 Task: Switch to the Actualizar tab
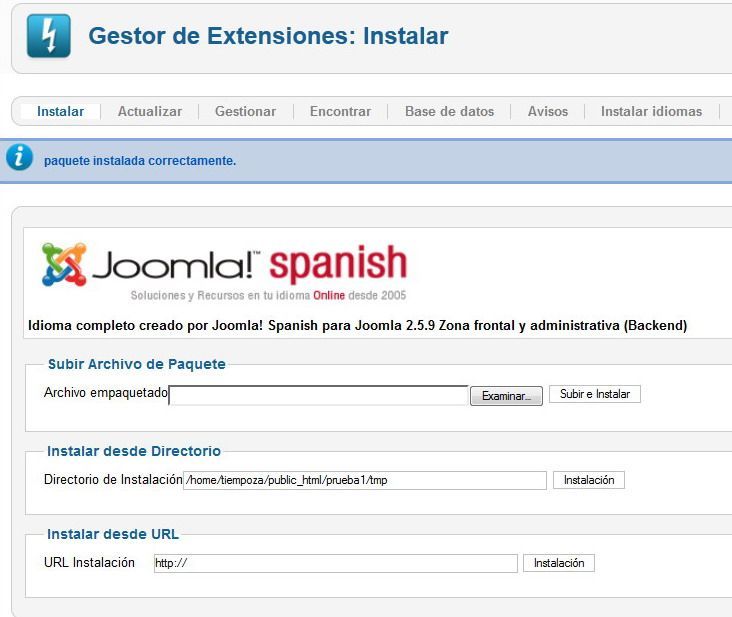tap(150, 112)
